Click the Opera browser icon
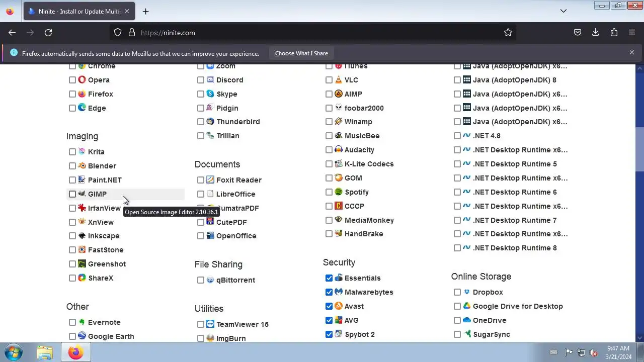Image resolution: width=644 pixels, height=362 pixels. [82, 79]
